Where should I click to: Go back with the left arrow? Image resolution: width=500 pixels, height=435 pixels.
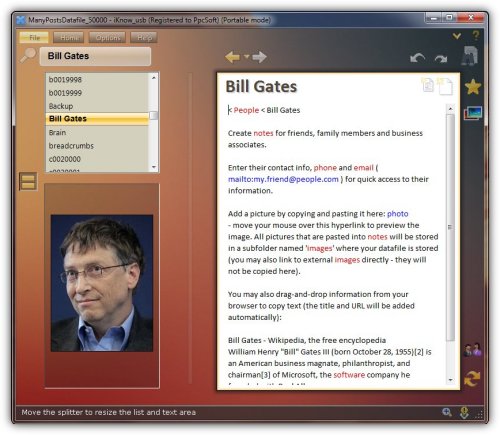(x=232, y=57)
